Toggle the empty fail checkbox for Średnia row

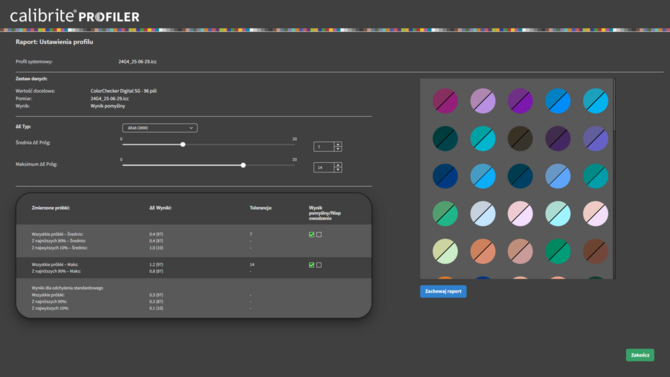coord(319,235)
